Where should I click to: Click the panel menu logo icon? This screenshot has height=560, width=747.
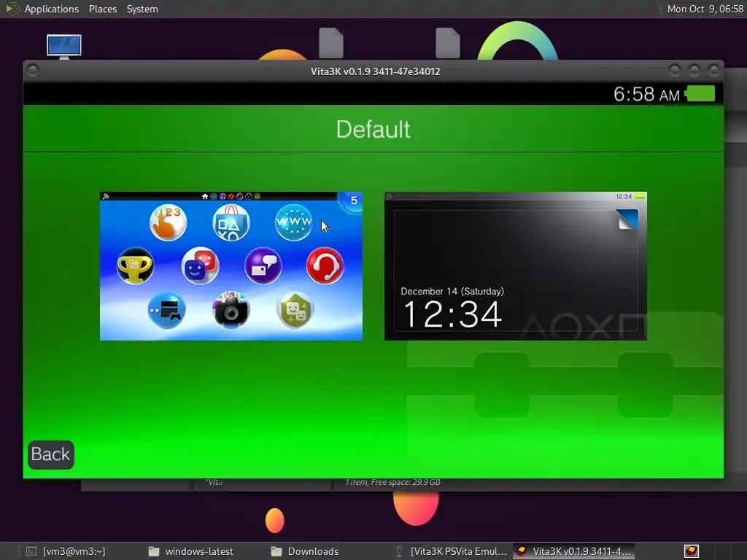point(12,9)
